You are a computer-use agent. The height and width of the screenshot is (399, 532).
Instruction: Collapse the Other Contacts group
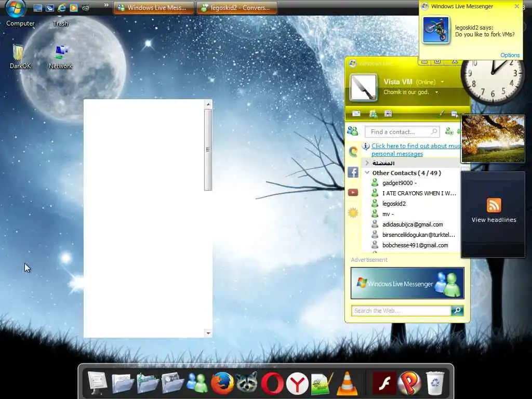[367, 172]
